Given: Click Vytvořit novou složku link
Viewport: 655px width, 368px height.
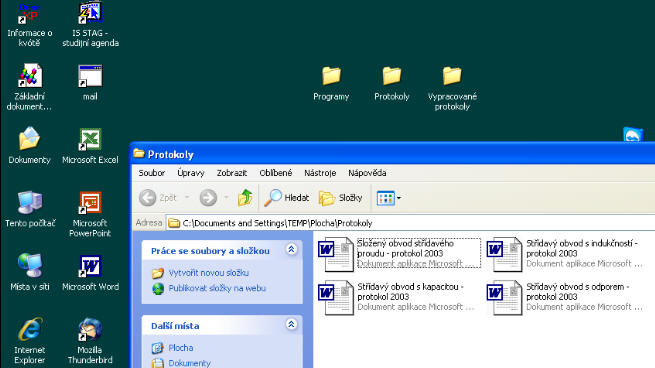Looking at the screenshot, I should 208,273.
